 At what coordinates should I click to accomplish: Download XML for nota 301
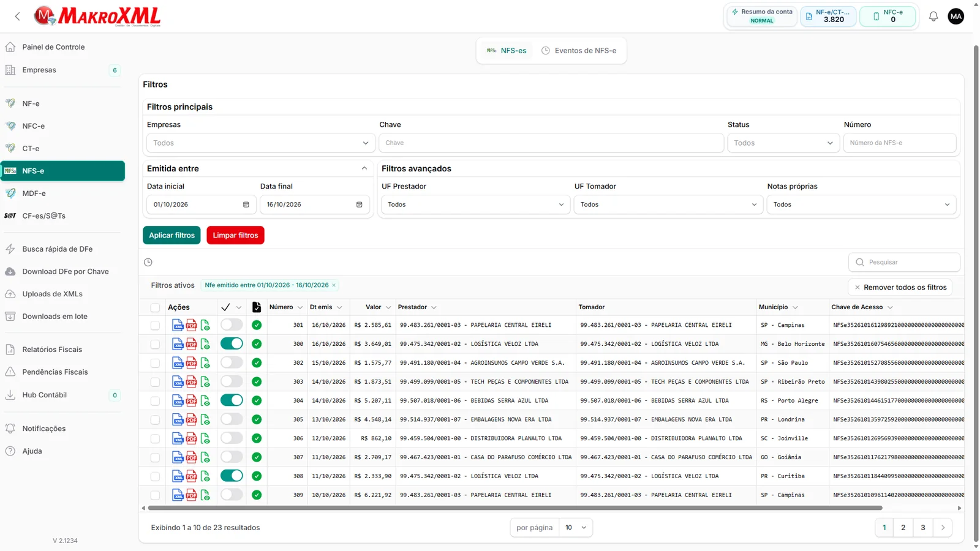pyautogui.click(x=178, y=325)
